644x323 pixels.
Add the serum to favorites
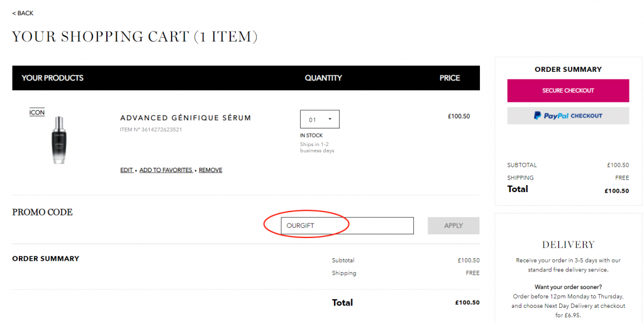(x=166, y=170)
